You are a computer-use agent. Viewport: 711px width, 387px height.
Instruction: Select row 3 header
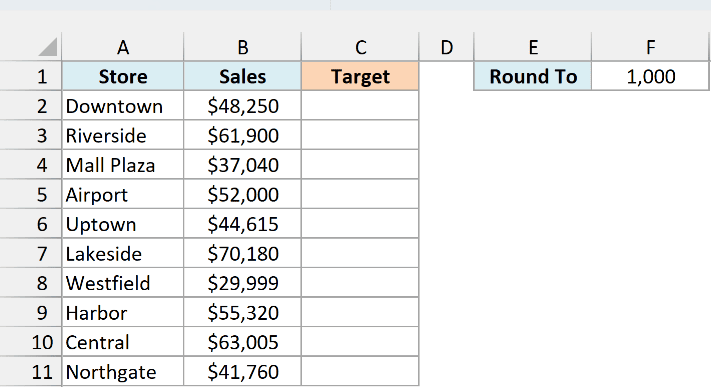click(30, 135)
